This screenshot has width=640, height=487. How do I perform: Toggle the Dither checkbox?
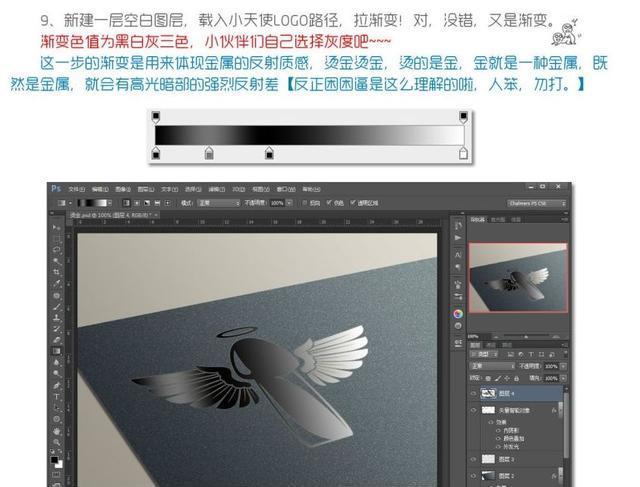pyautogui.click(x=329, y=203)
